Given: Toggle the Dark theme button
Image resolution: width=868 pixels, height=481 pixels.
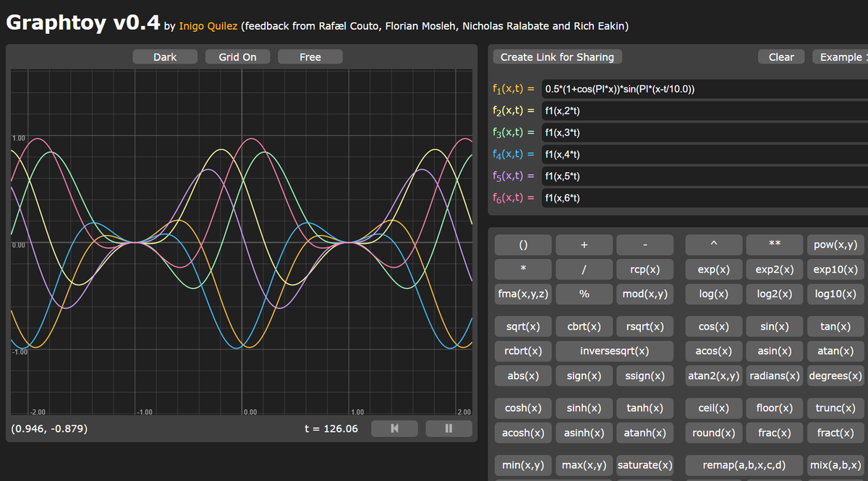Looking at the screenshot, I should 165,56.
